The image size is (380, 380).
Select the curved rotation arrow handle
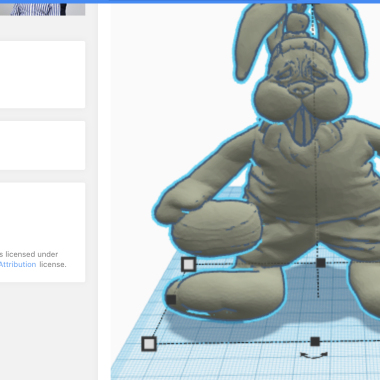point(314,355)
